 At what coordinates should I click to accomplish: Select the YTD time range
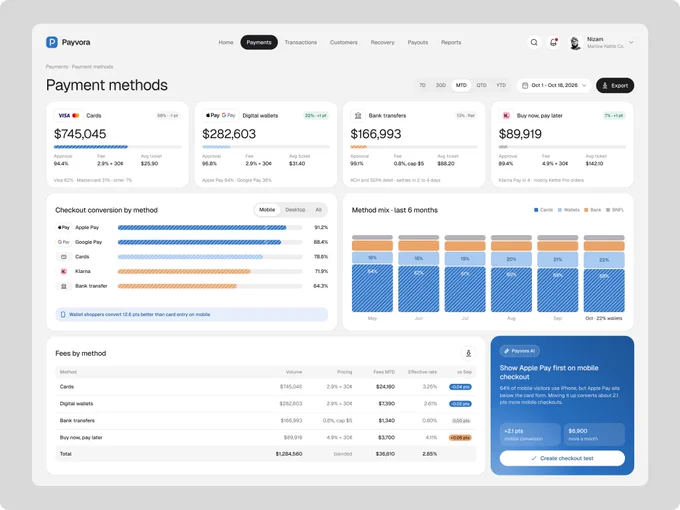(x=501, y=85)
